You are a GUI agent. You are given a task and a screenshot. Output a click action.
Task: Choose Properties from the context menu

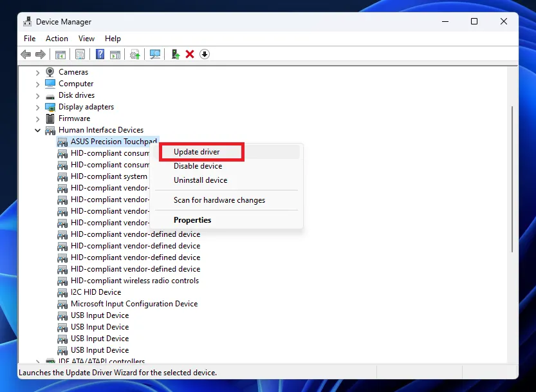(228, 220)
